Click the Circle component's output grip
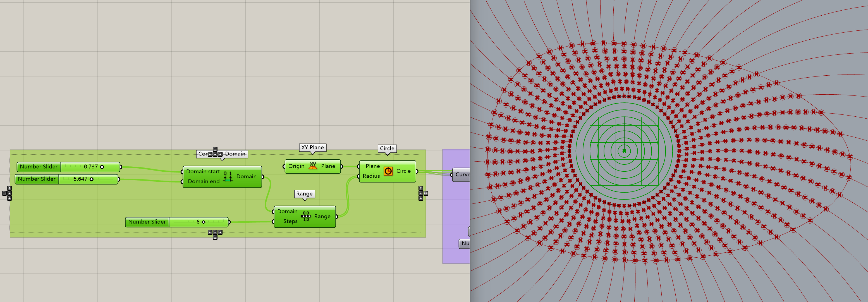The width and height of the screenshot is (868, 302). coord(417,171)
